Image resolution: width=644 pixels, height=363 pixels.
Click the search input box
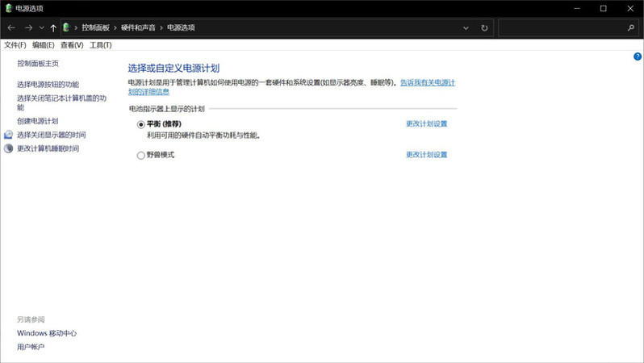(x=561, y=27)
